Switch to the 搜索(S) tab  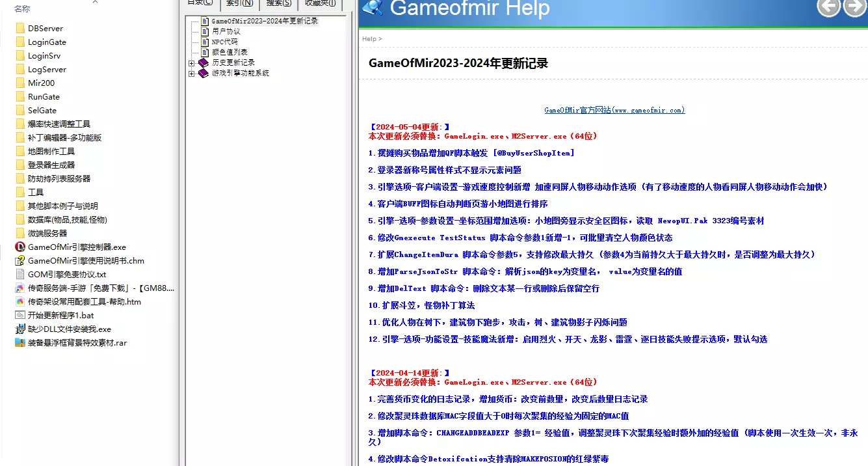(x=278, y=4)
